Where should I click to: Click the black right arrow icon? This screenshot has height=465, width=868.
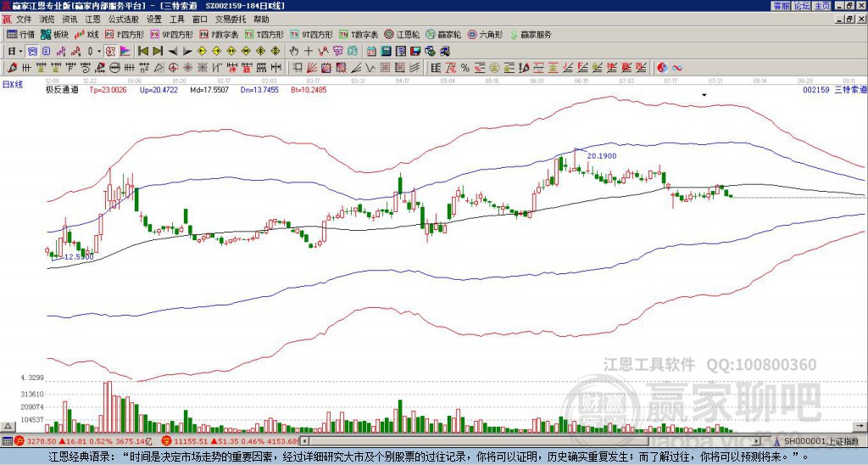coord(187,52)
